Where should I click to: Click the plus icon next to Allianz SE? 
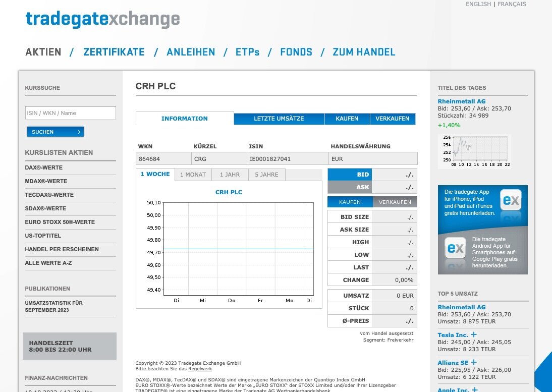pos(474,362)
